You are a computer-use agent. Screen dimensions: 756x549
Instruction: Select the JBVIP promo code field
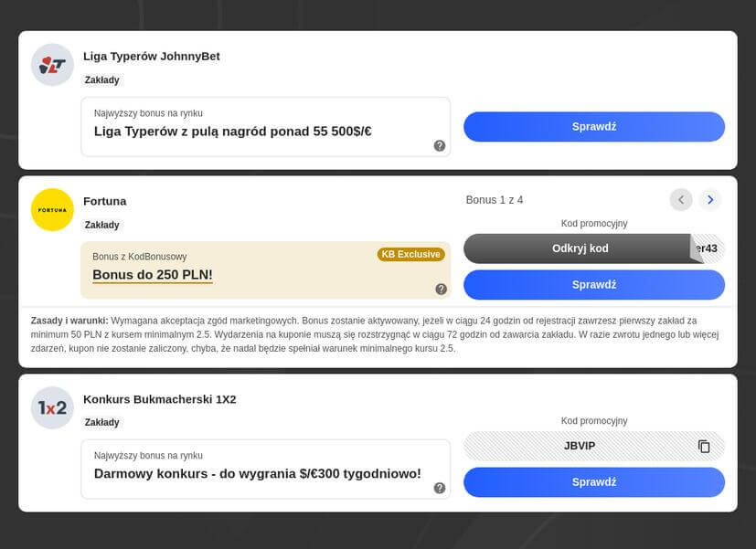coord(594,446)
